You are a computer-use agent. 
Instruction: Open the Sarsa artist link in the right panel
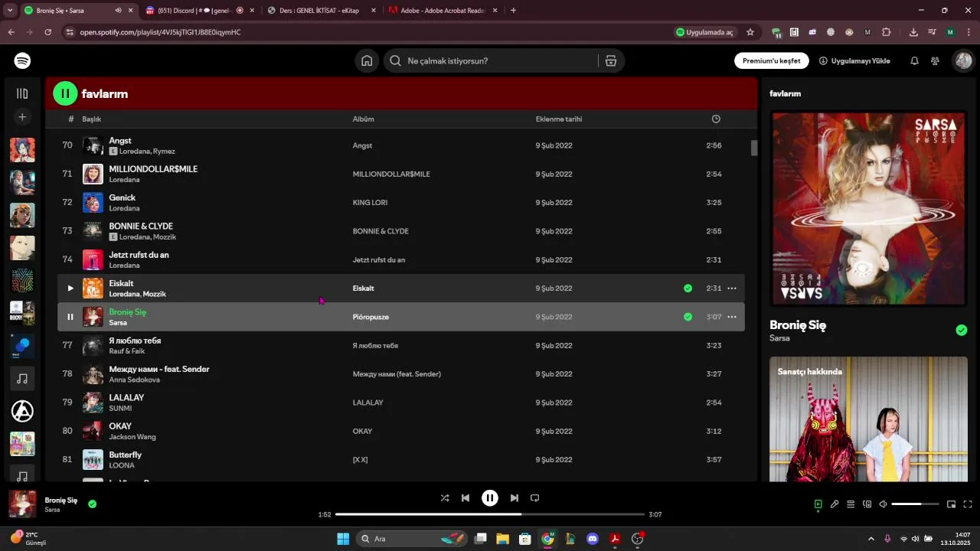coord(779,338)
